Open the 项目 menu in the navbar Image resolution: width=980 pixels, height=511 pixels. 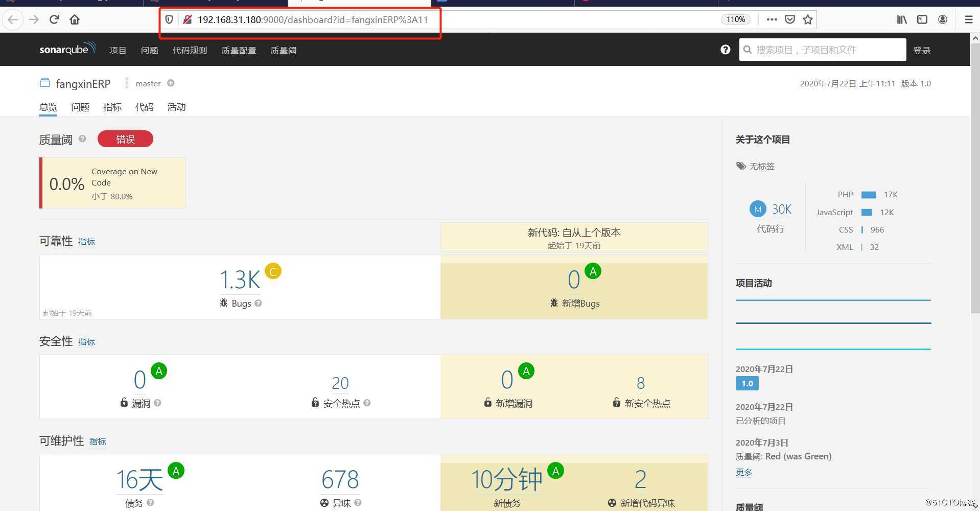pyautogui.click(x=118, y=50)
